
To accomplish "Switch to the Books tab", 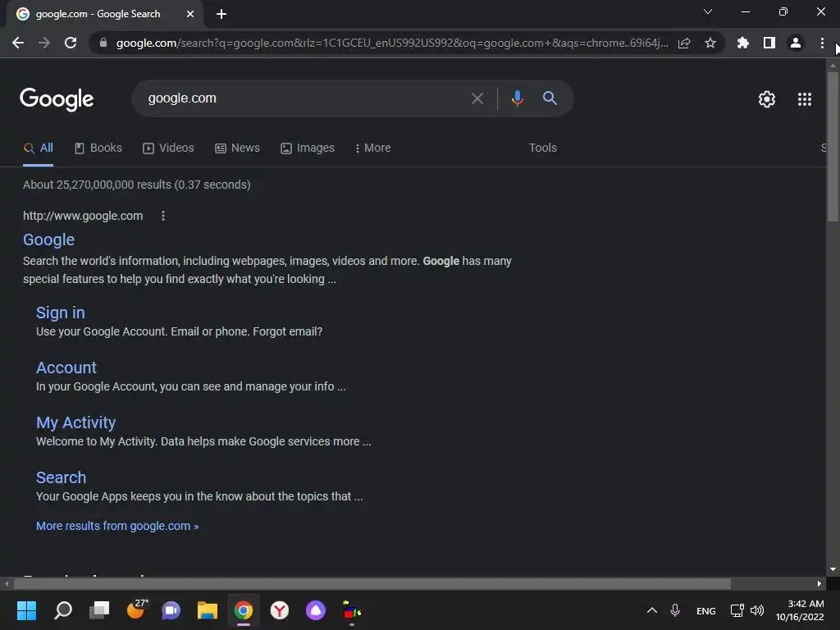I will point(98,148).
